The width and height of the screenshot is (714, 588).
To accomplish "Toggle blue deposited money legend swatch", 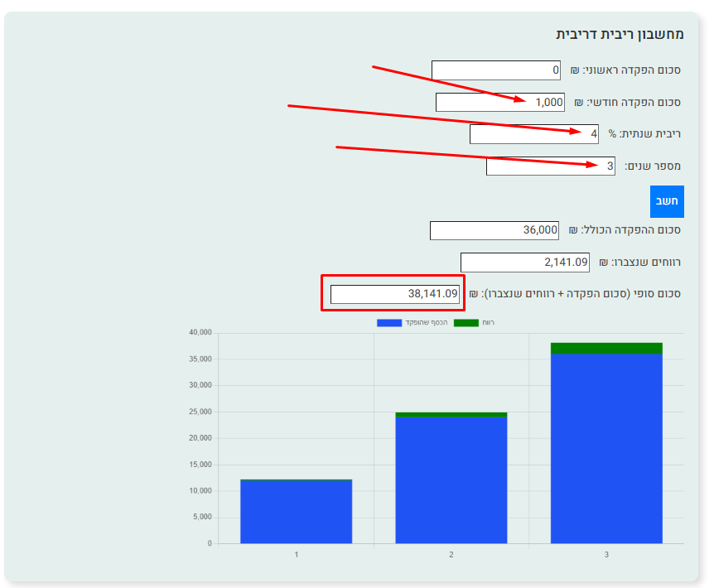I will click(x=389, y=323).
